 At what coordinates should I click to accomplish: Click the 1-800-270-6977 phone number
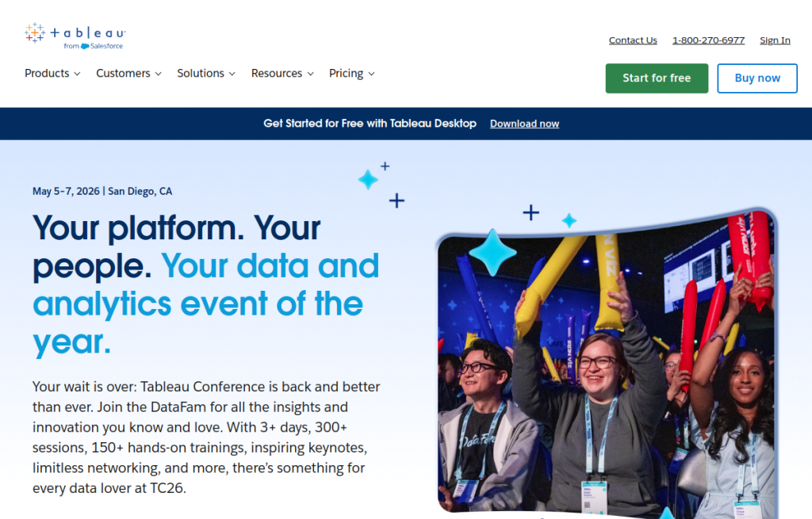708,40
